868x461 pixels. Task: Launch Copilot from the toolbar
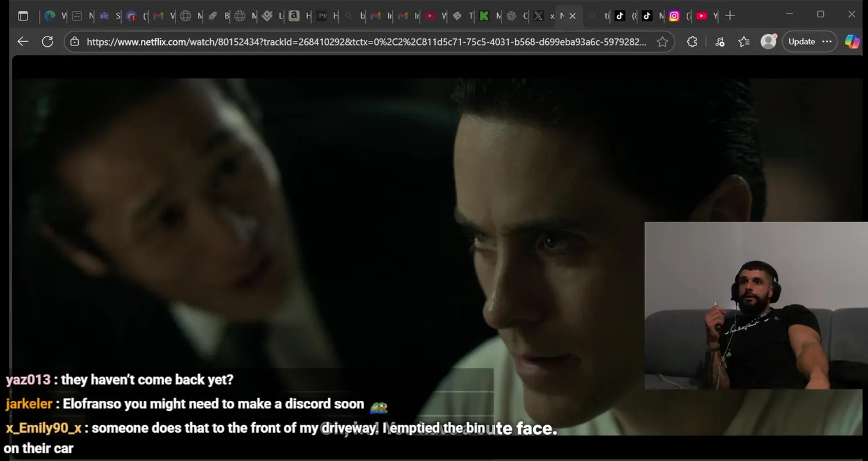pyautogui.click(x=853, y=42)
